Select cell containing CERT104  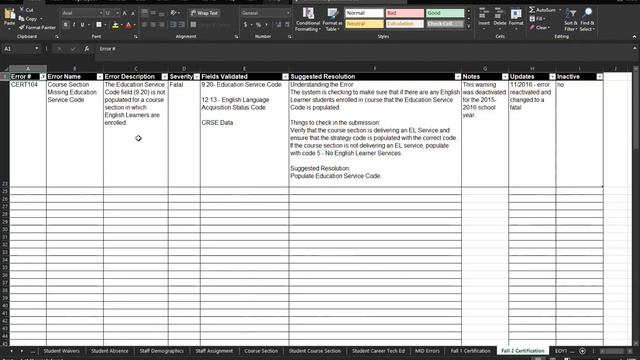click(28, 134)
